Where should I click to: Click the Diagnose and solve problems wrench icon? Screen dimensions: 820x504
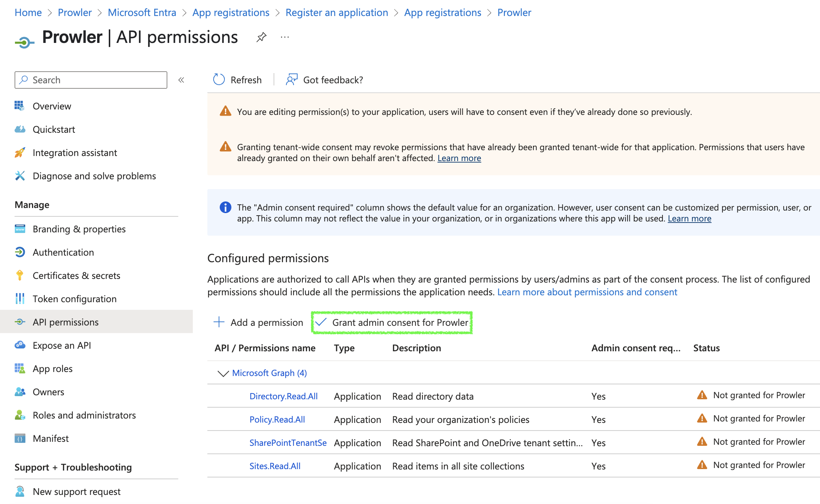[20, 176]
